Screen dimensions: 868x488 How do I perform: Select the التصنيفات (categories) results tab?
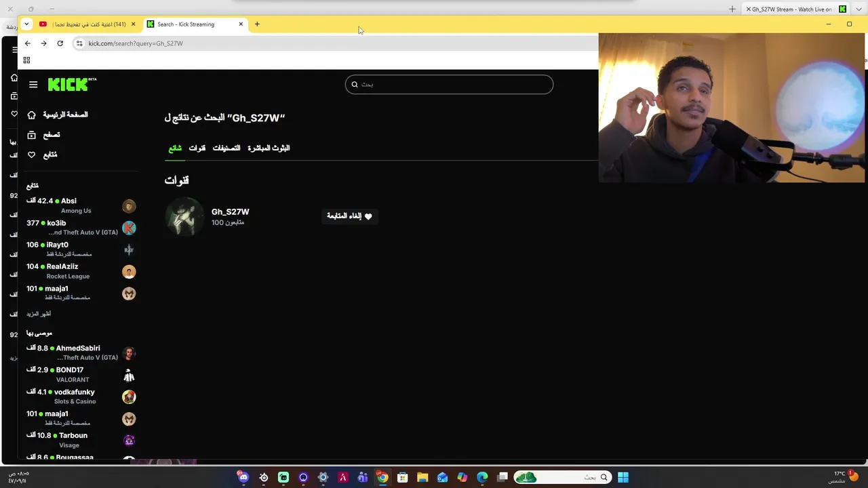[x=226, y=148]
